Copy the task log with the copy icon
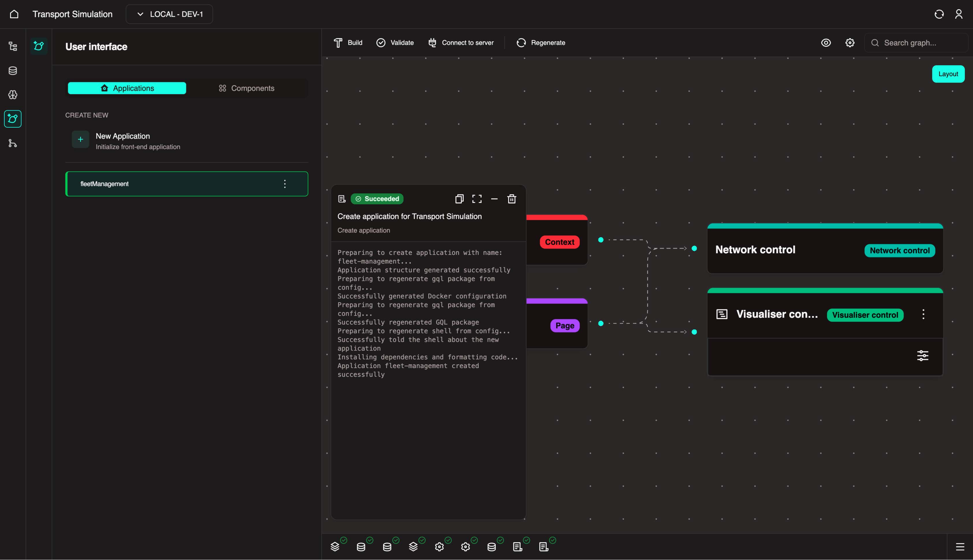Screen dimensions: 973x560 (459, 199)
